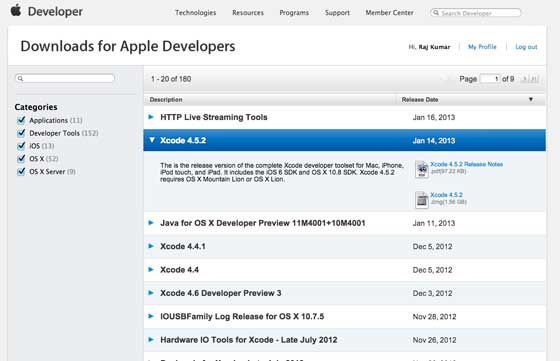Screen dimensions: 560x361
Task: Click the next page arrow icon
Action: (525, 79)
